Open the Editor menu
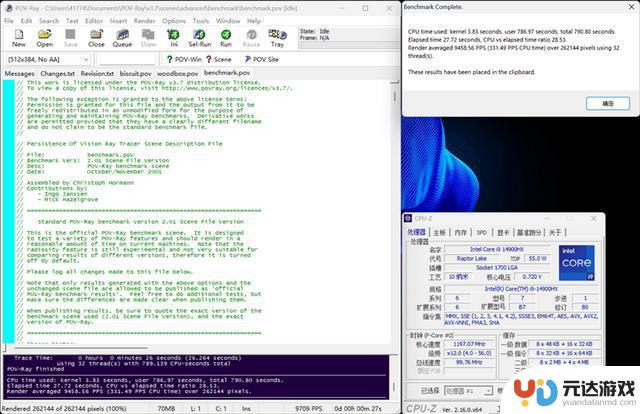 94,21
